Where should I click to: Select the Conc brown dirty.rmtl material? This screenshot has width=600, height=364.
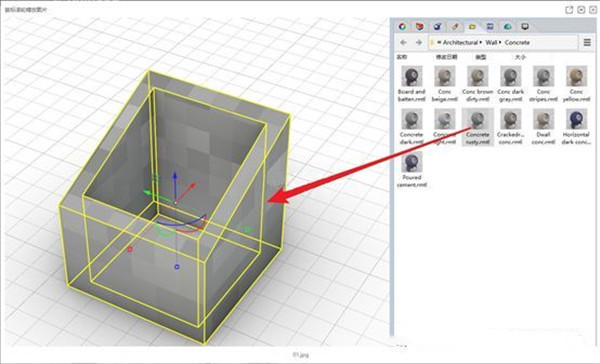pyautogui.click(x=478, y=84)
